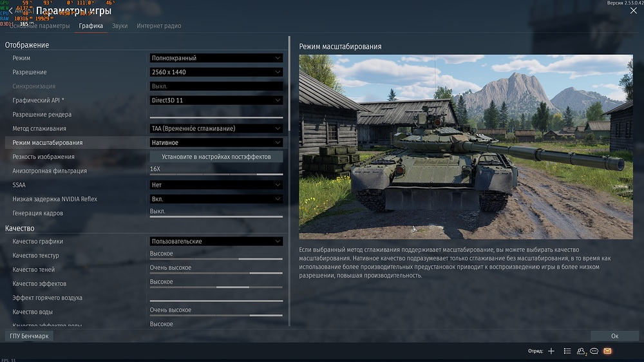The image size is (644, 362).
Task: Close settings with the top-right X
Action: click(x=632, y=11)
